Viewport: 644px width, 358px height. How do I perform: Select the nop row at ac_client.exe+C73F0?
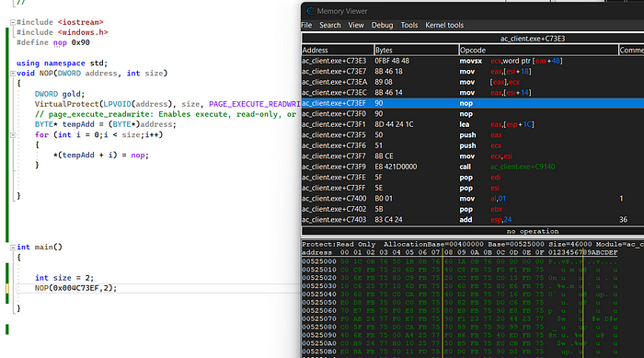click(x=473, y=114)
